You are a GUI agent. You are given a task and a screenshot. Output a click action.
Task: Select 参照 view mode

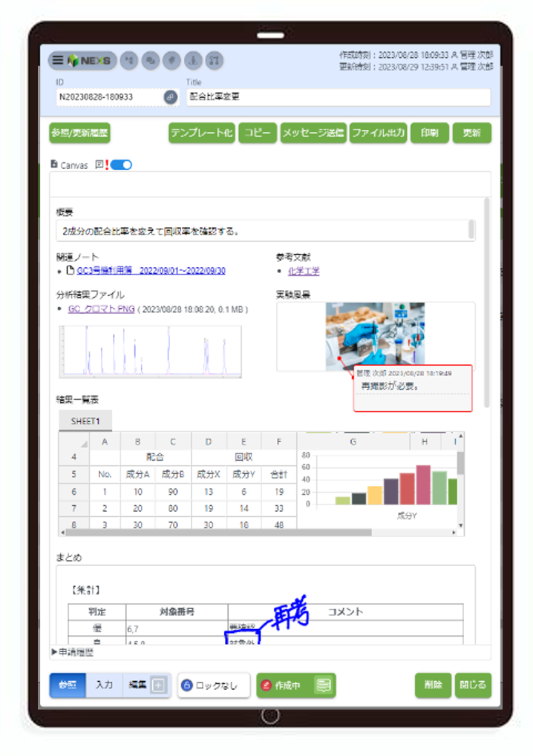[68, 686]
